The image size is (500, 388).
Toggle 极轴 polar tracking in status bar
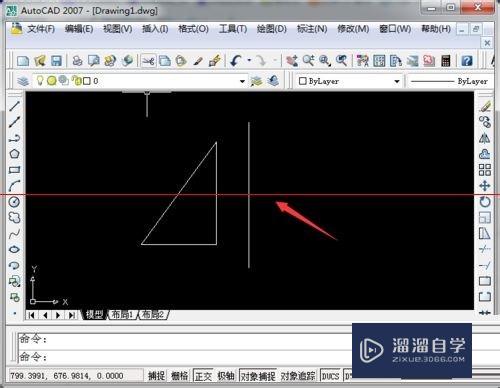pos(226,376)
